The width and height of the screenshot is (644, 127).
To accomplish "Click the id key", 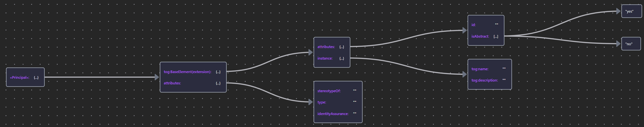I will tap(473, 25).
